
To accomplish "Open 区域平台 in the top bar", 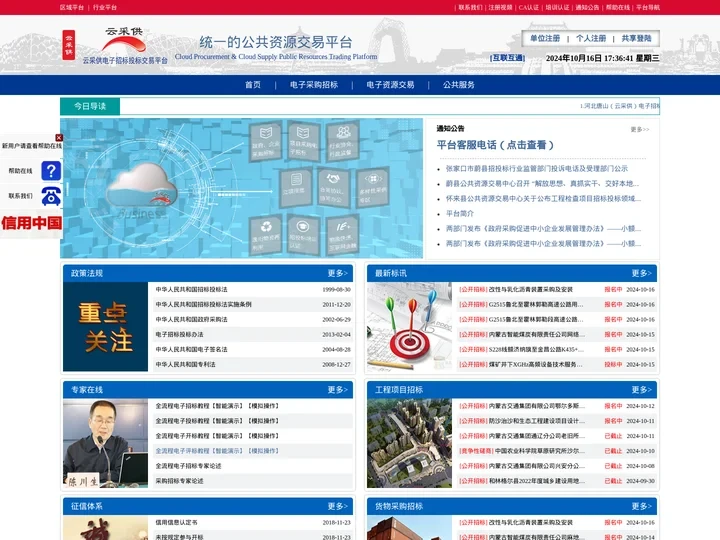I will pos(72,7).
